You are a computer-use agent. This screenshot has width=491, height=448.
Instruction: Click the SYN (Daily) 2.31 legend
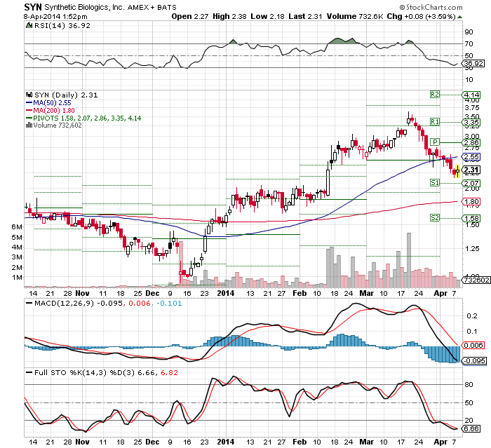point(66,95)
